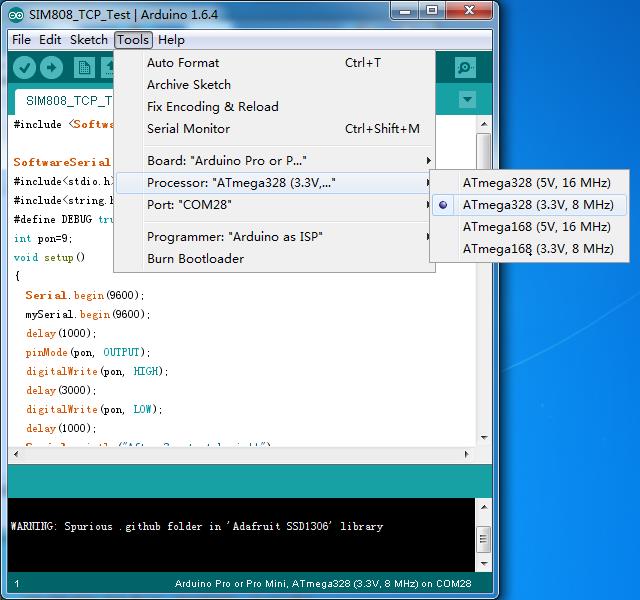Click the editor horizontal scrollbar left arrow
This screenshot has width=640, height=600.
click(16, 454)
